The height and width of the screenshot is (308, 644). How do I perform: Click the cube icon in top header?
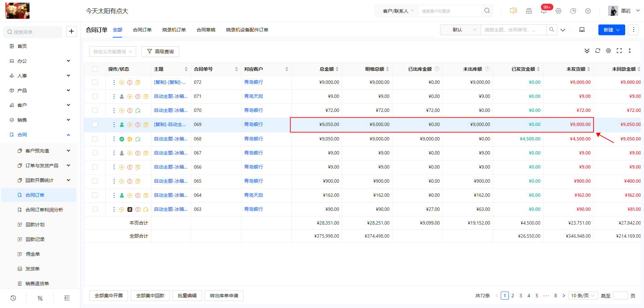point(588,11)
